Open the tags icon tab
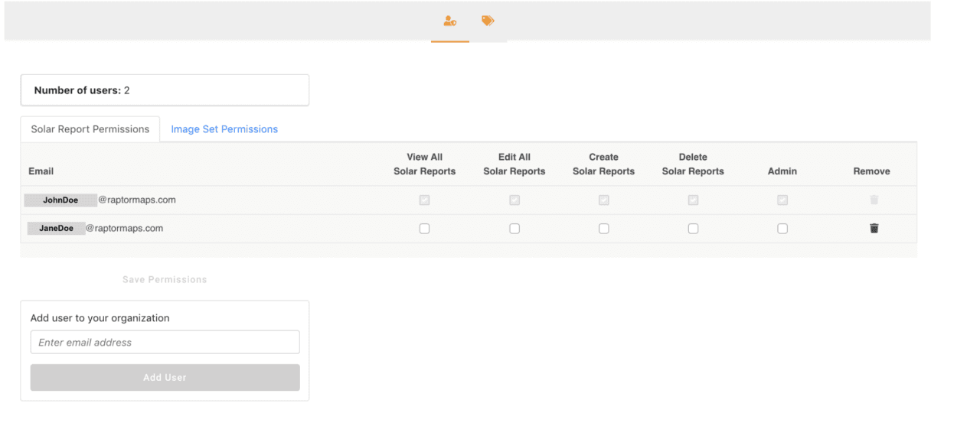 pos(488,21)
